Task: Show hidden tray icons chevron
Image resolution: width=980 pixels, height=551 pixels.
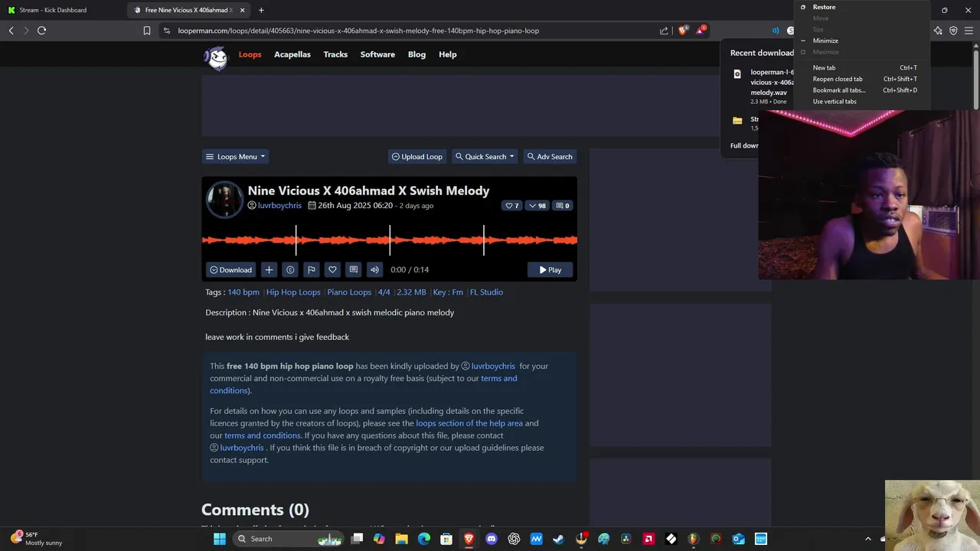Action: (x=868, y=539)
